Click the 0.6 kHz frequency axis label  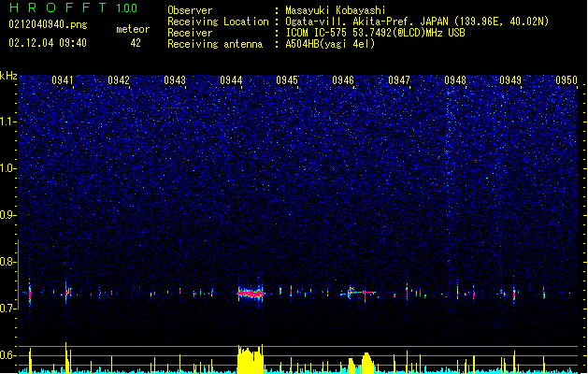tap(7, 355)
